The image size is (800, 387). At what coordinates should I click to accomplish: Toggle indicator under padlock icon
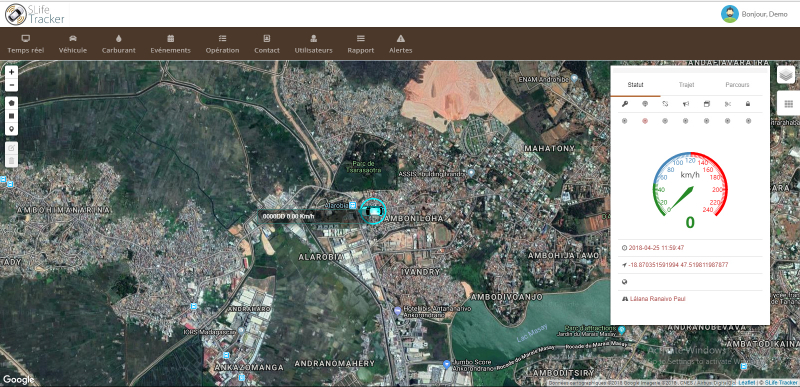[x=748, y=121]
